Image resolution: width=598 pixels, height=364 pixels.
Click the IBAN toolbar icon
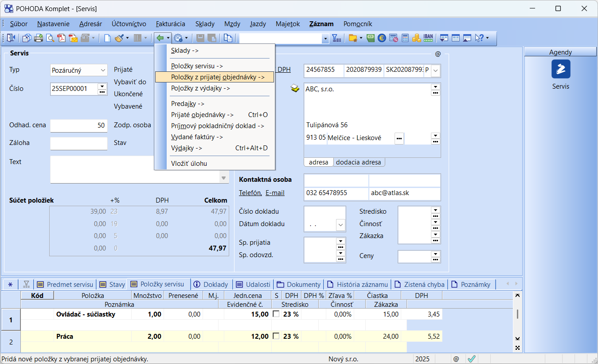pos(428,38)
